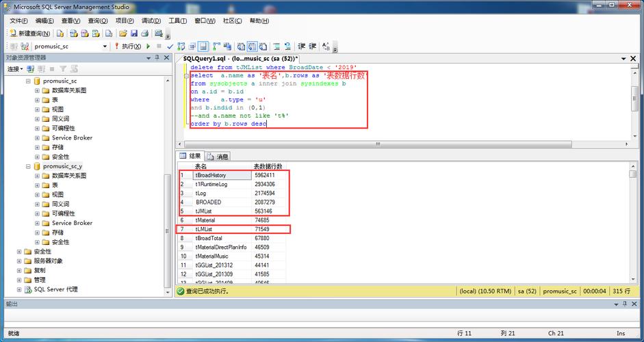Click the tBroadHistory cell in results

[222, 175]
